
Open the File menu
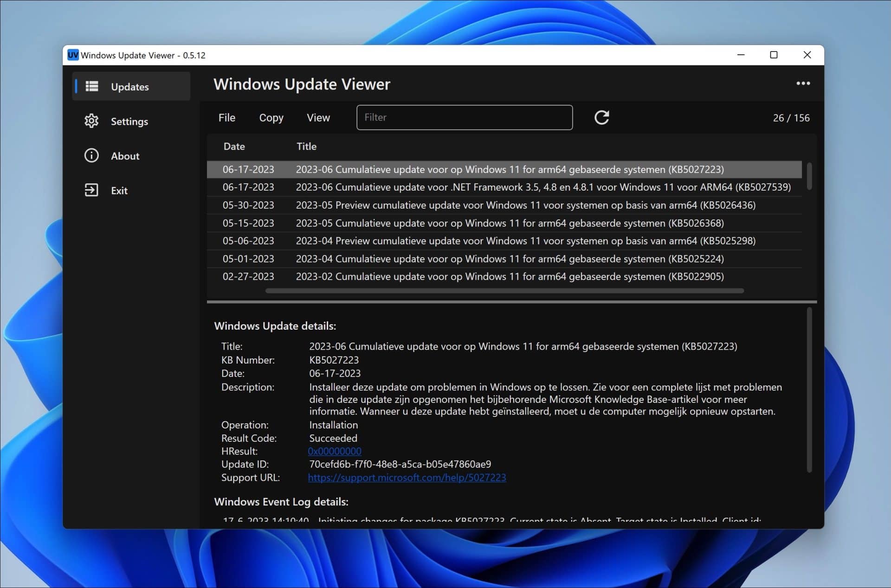(227, 118)
